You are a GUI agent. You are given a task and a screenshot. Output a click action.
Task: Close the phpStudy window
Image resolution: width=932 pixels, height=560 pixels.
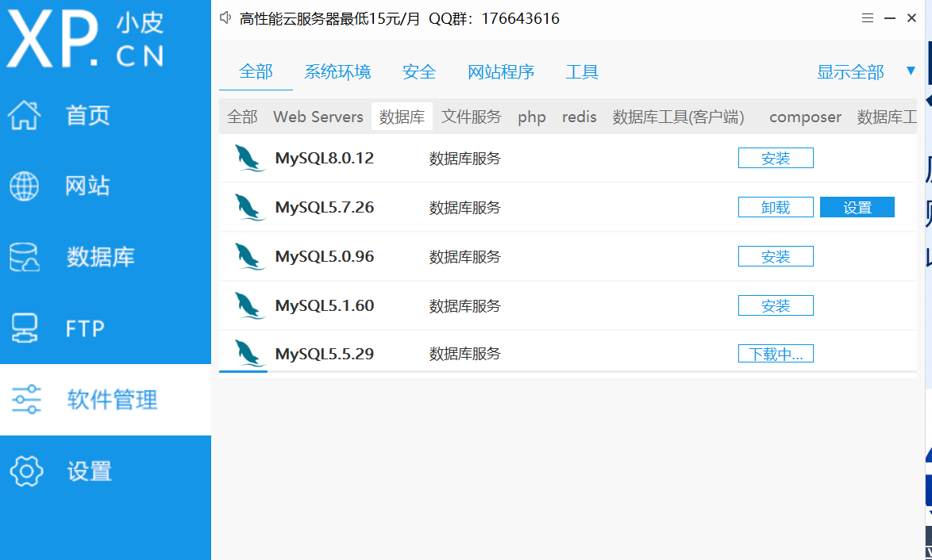tap(912, 18)
